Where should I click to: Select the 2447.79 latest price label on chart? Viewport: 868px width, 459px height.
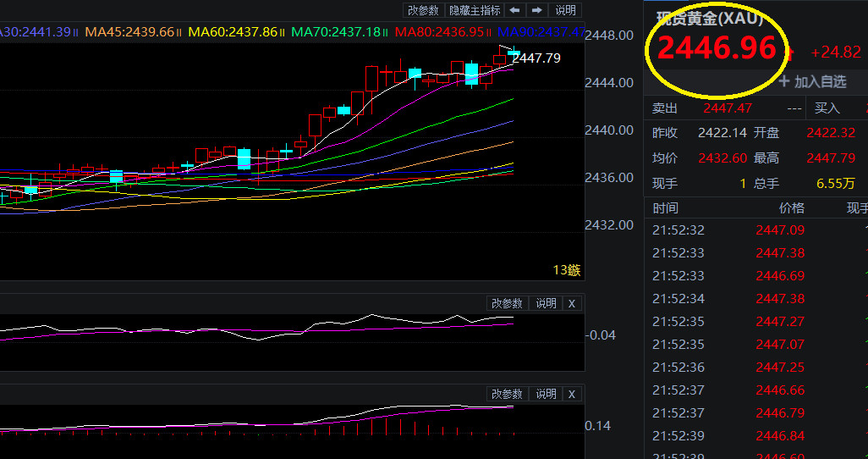pyautogui.click(x=536, y=58)
